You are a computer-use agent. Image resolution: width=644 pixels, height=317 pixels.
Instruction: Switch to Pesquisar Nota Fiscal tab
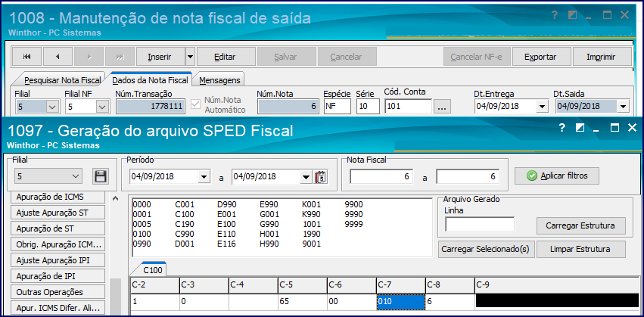(62, 80)
